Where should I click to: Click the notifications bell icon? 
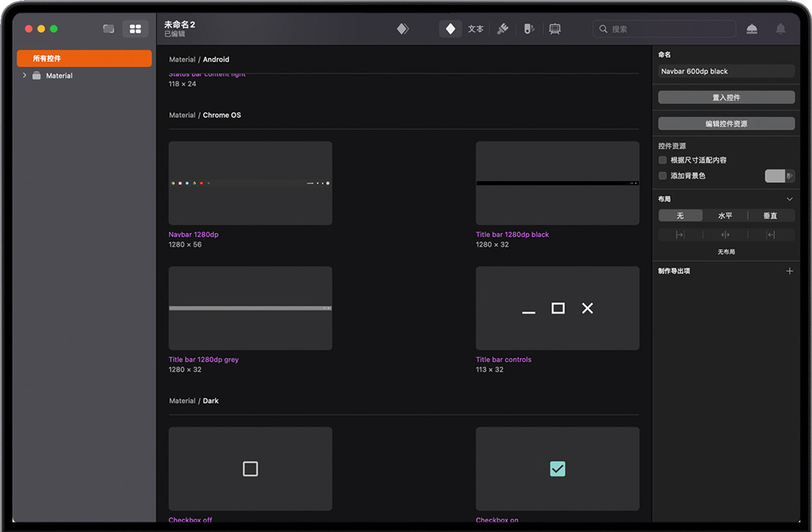[780, 29]
